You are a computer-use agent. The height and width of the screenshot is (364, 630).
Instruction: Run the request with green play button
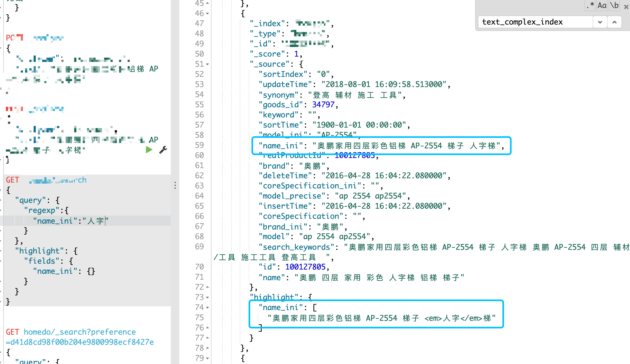(x=149, y=150)
